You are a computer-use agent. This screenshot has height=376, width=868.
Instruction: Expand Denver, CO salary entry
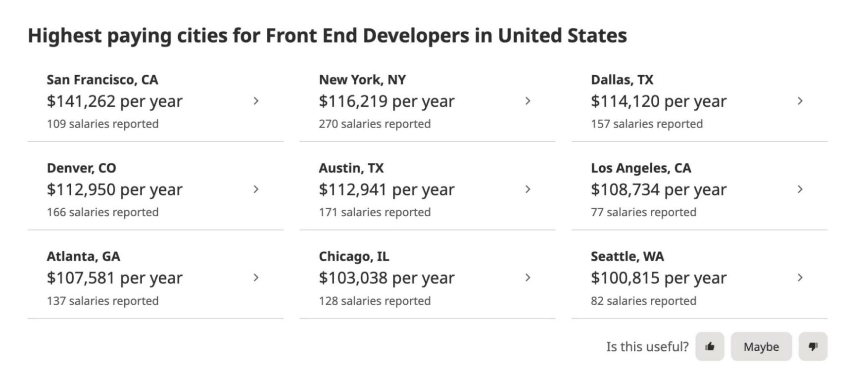(257, 189)
